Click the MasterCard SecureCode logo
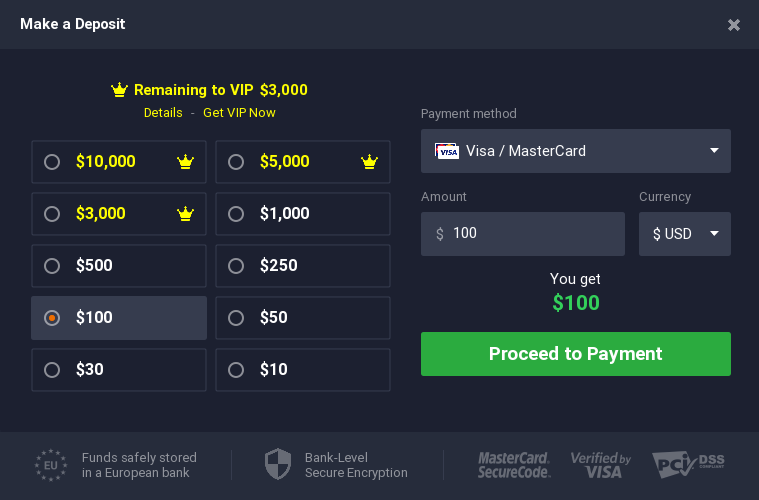759x500 pixels. click(514, 465)
